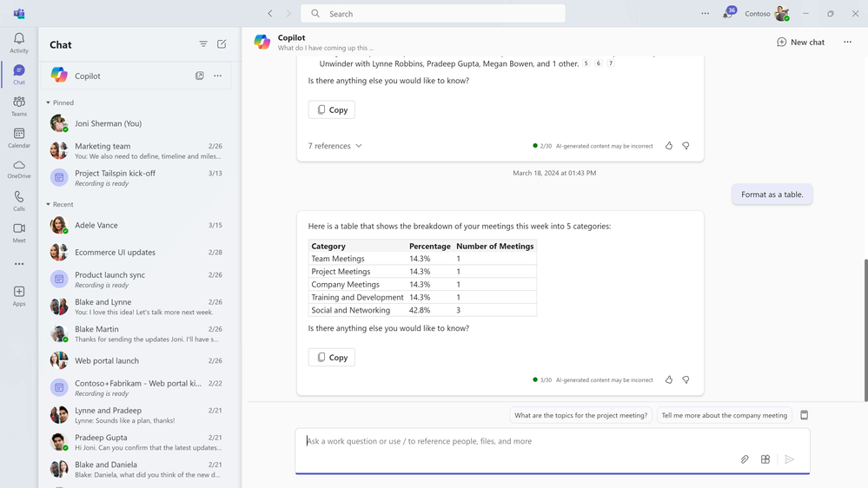Click the 'Format as a table.' message
This screenshot has height=488, width=868.
[x=772, y=195]
